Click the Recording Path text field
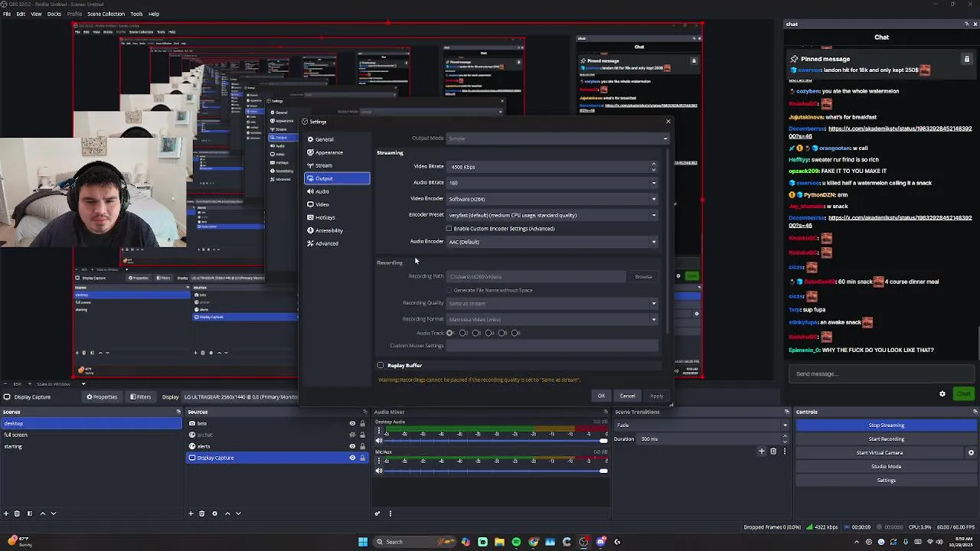Screen dimensions: 980x551 (536, 277)
